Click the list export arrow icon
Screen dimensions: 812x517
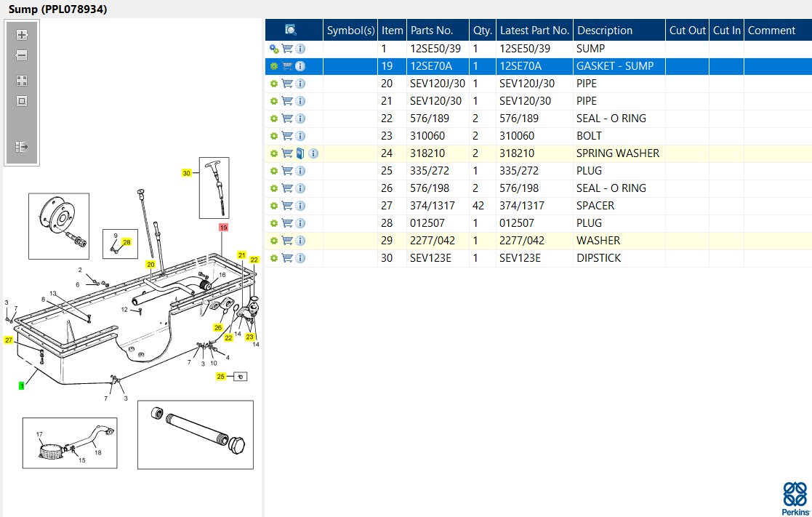(22, 147)
